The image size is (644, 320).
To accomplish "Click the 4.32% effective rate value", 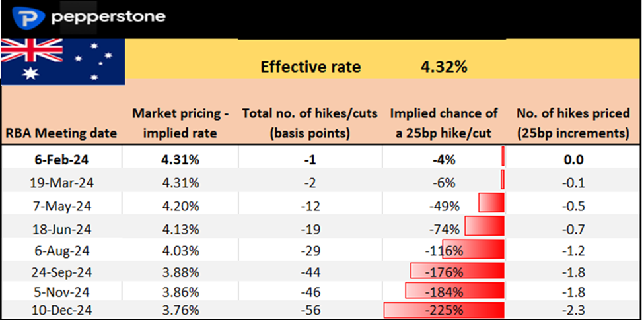I will pyautogui.click(x=444, y=67).
